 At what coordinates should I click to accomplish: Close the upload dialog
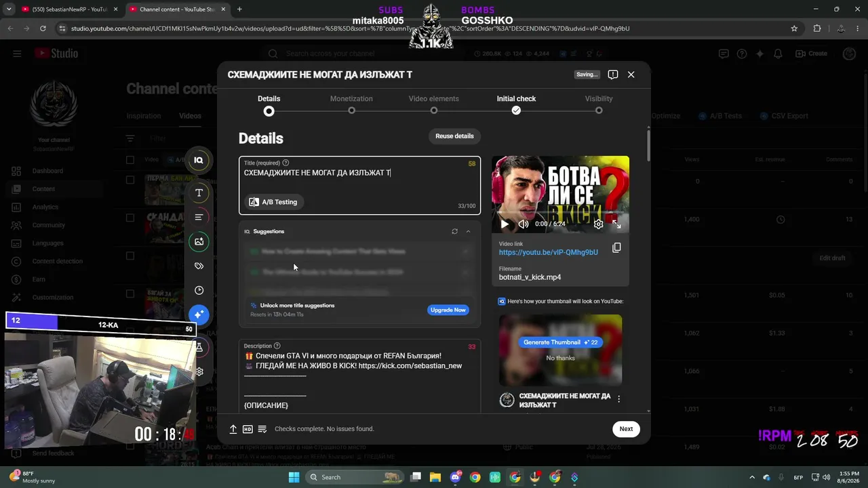[631, 75]
